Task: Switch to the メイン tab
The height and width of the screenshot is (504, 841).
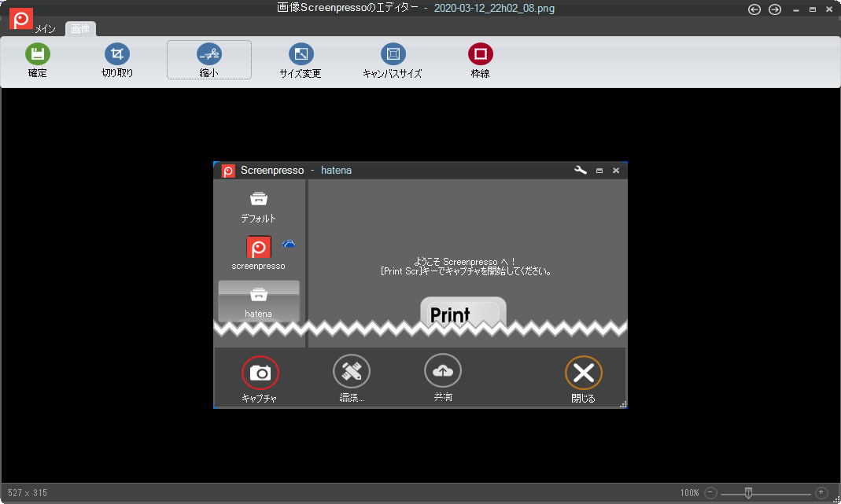Action: (x=46, y=29)
